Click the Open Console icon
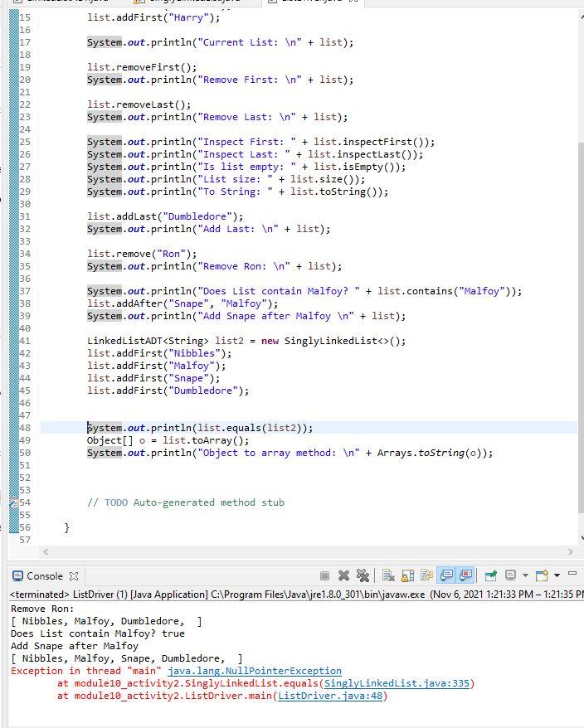The height and width of the screenshot is (728, 584). click(542, 575)
